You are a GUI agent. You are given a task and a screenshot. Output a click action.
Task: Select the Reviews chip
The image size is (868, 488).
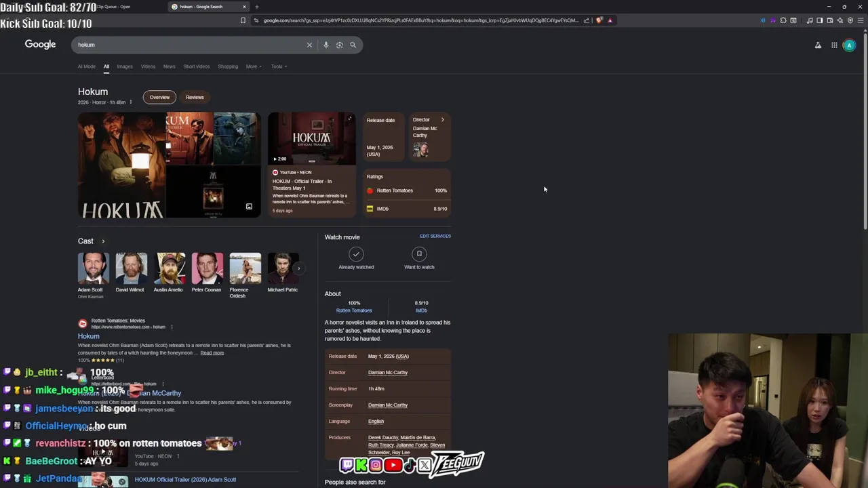click(195, 97)
